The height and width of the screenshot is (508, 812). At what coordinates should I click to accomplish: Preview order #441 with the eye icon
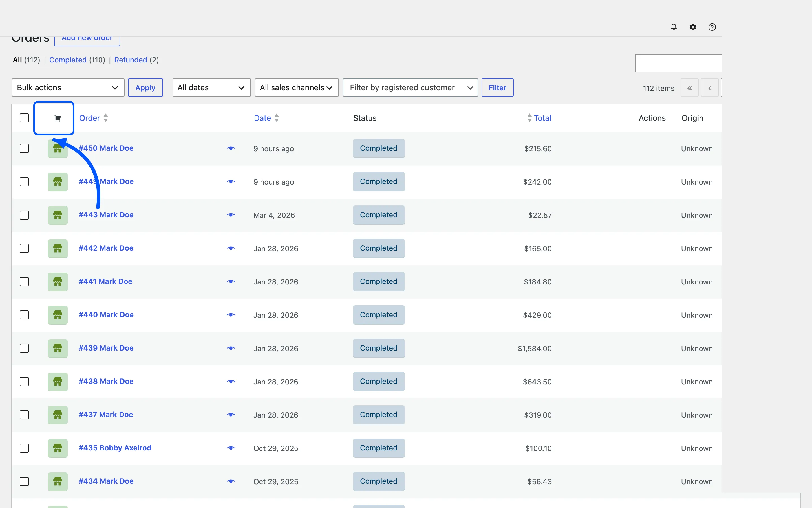click(231, 281)
